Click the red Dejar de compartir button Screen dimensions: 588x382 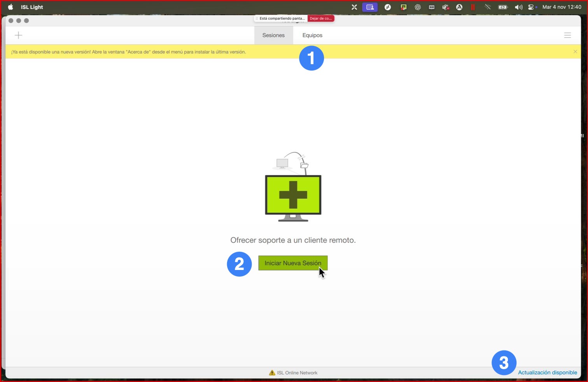(320, 18)
